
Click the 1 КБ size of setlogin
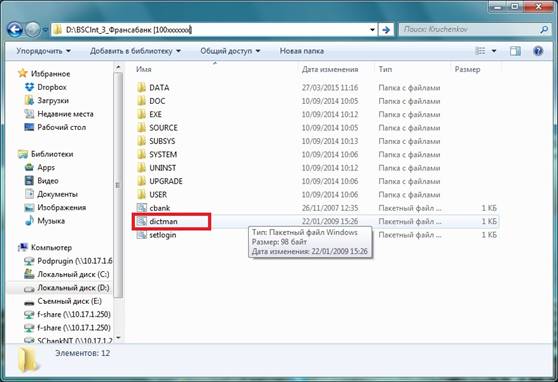point(489,235)
